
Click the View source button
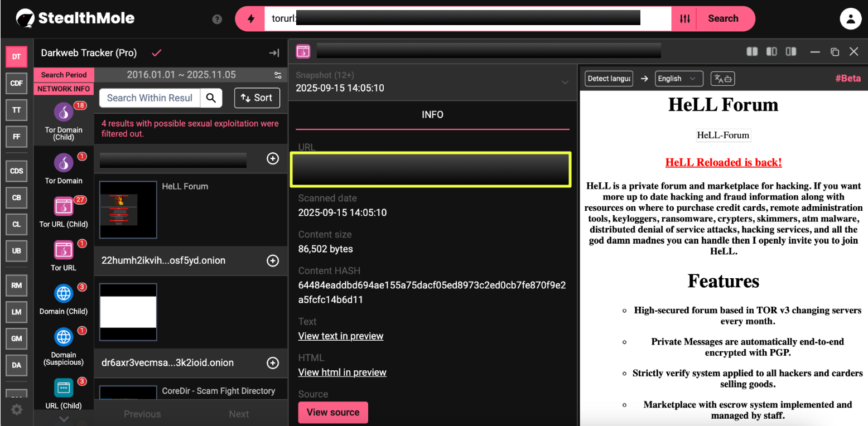[333, 413]
